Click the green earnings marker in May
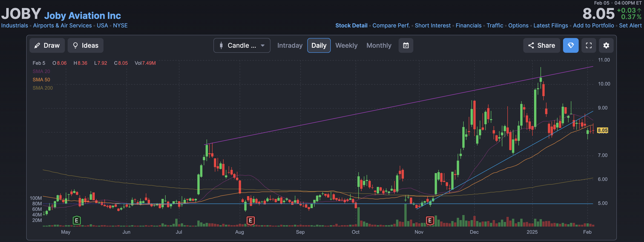 click(77, 221)
